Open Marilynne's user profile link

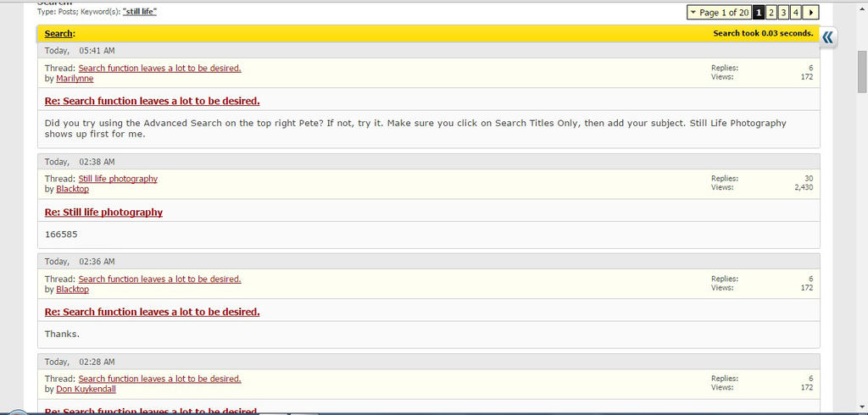75,79
